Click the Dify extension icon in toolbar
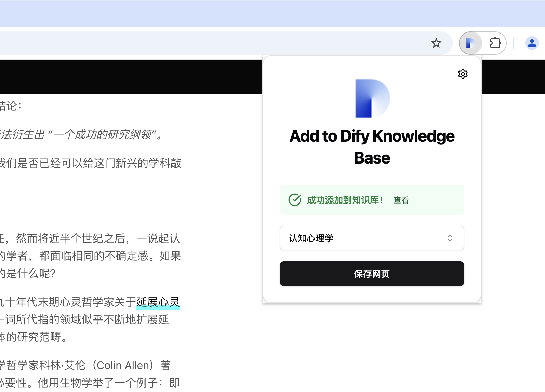The width and height of the screenshot is (545, 392). (470, 43)
